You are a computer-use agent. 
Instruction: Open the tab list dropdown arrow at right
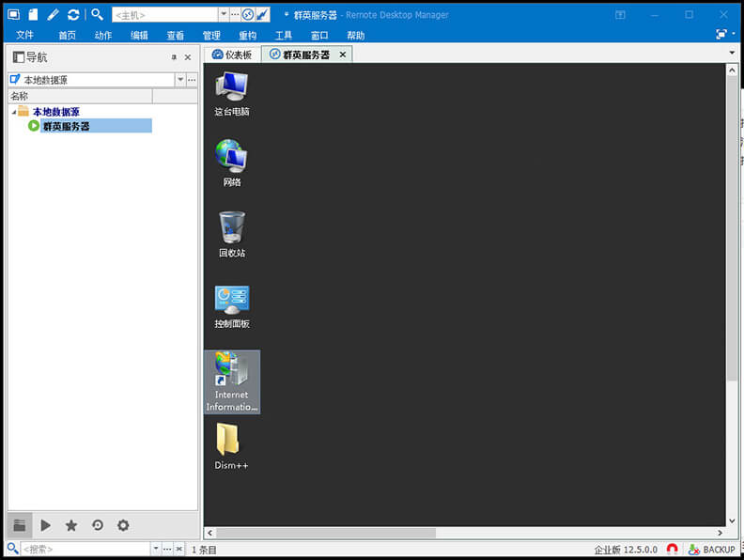click(x=732, y=53)
